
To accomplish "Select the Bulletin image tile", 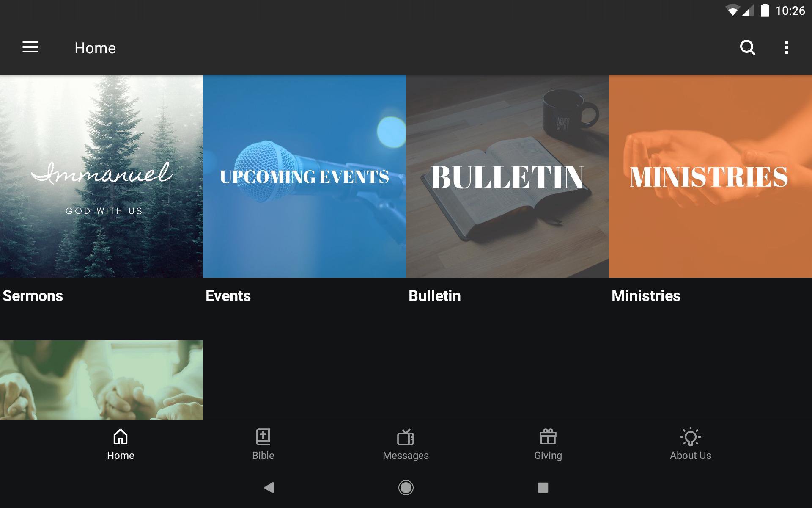I will (x=507, y=176).
